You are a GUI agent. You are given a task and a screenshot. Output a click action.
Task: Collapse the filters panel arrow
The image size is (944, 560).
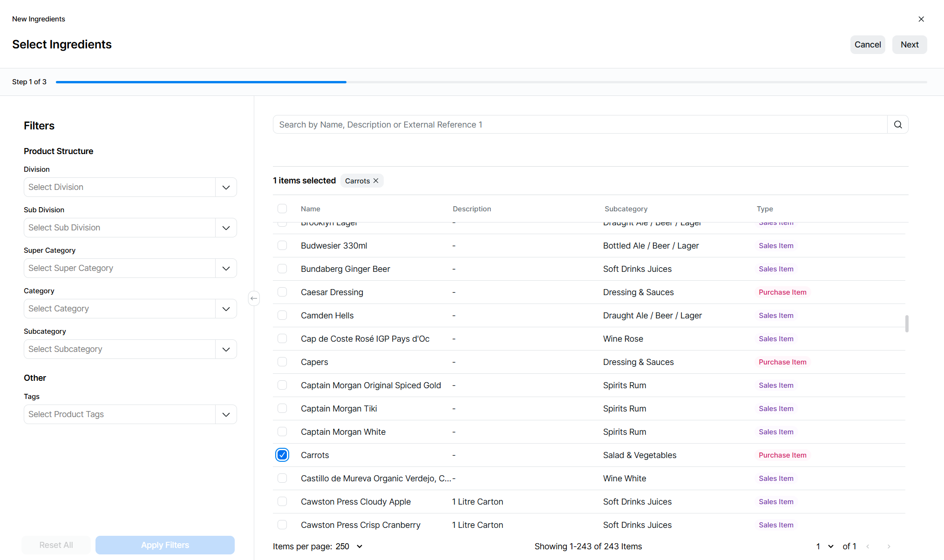click(254, 298)
